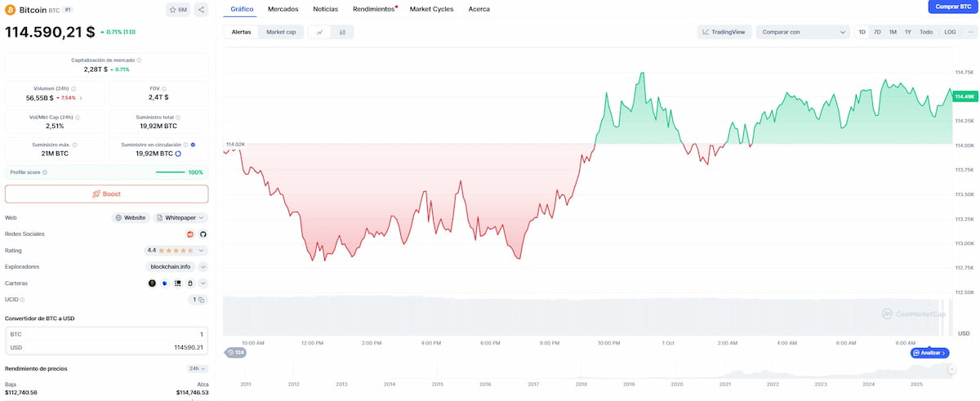The height and width of the screenshot is (401, 980).
Task: Click the range handle on timeline navigator
Action: coord(952,369)
